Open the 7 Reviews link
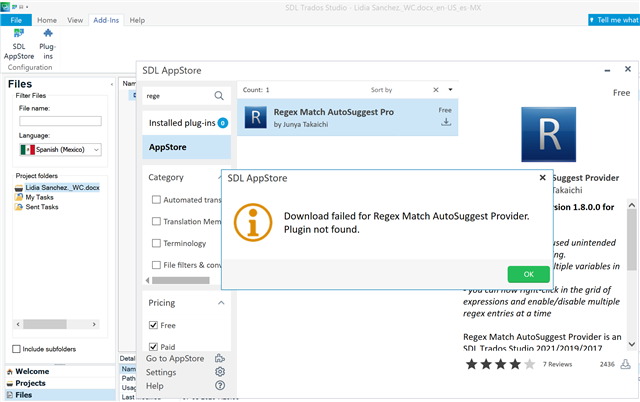 click(557, 364)
